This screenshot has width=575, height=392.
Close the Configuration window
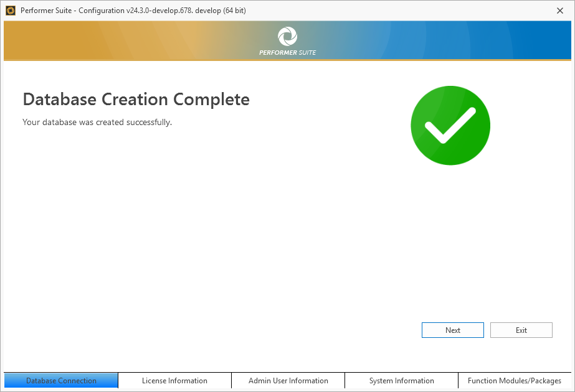pos(559,10)
